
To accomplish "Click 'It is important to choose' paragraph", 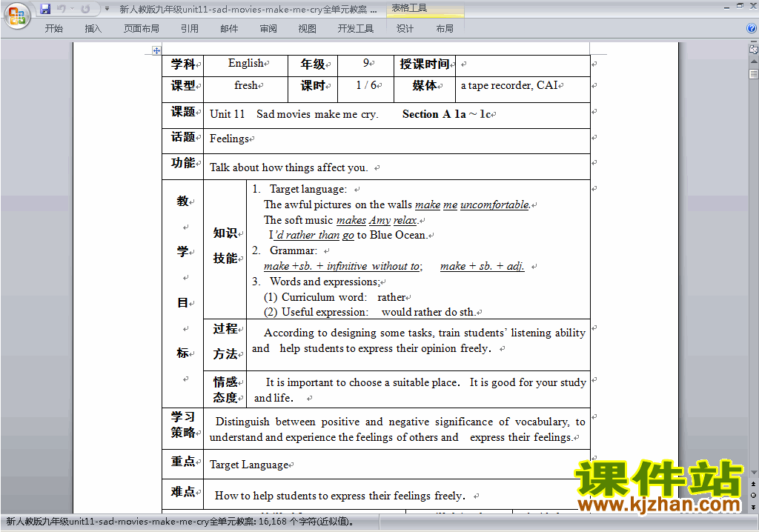I will coord(420,390).
